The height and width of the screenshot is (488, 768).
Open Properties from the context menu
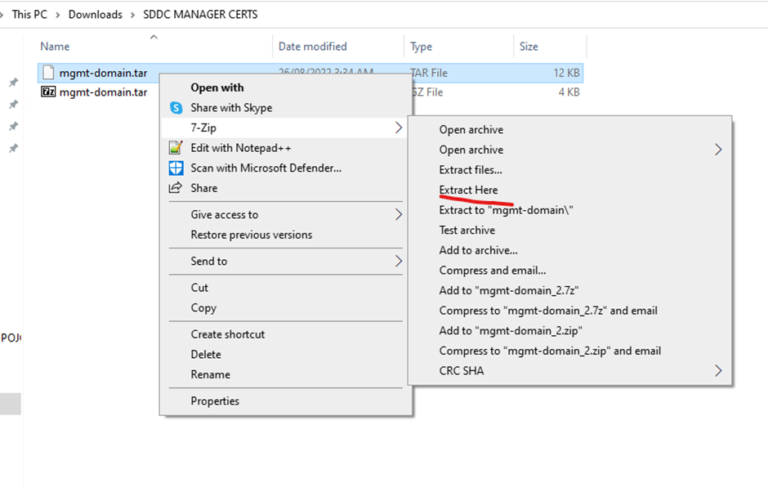point(215,401)
